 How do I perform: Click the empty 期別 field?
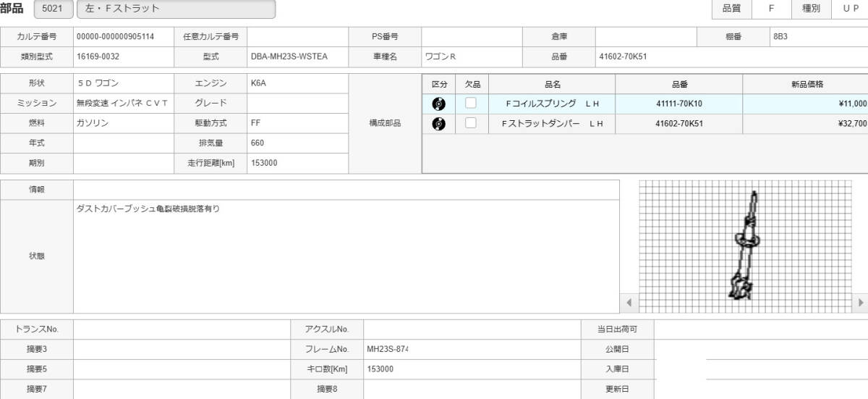coord(124,164)
